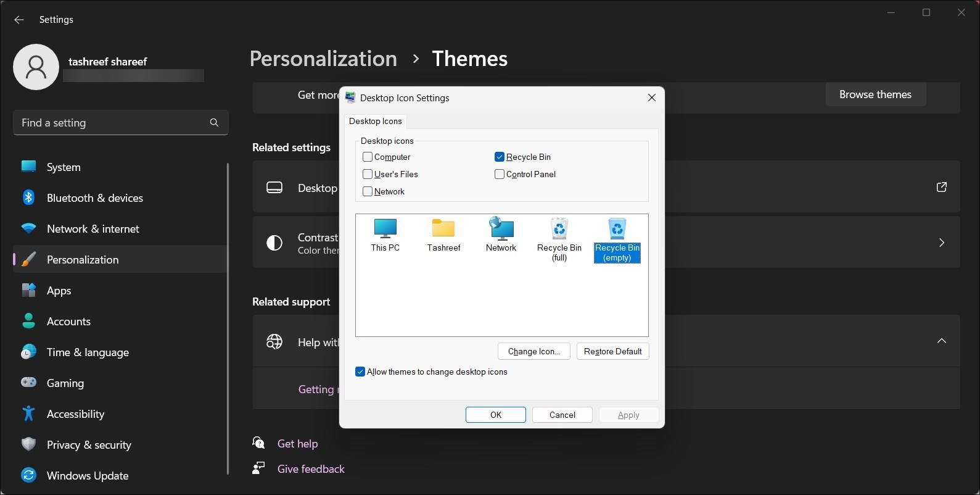
Task: Click the Browse themes button
Action: click(x=875, y=94)
